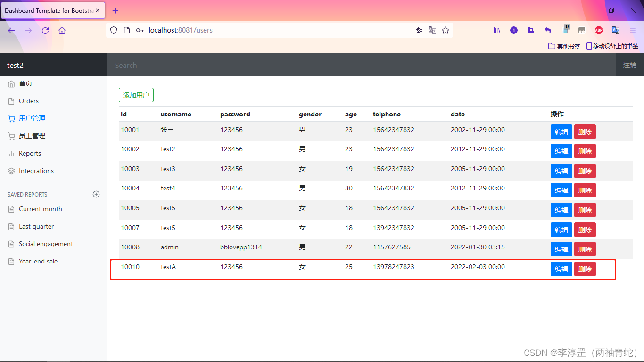
Task: Click the telephone cell 13978247823
Action: point(394,267)
